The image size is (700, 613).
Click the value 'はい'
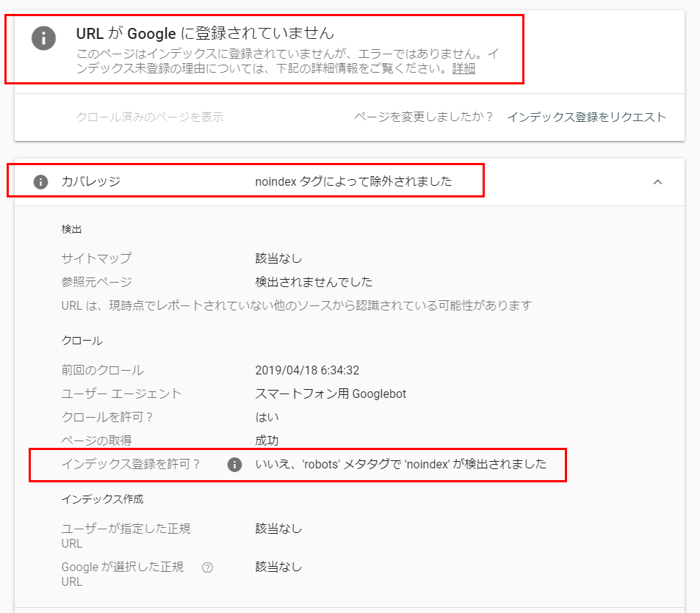point(267,417)
